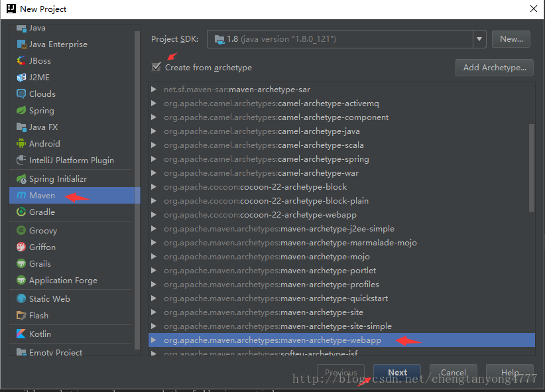Image resolution: width=545 pixels, height=392 pixels.
Task: Click the Static Web globe icon
Action: point(21,298)
